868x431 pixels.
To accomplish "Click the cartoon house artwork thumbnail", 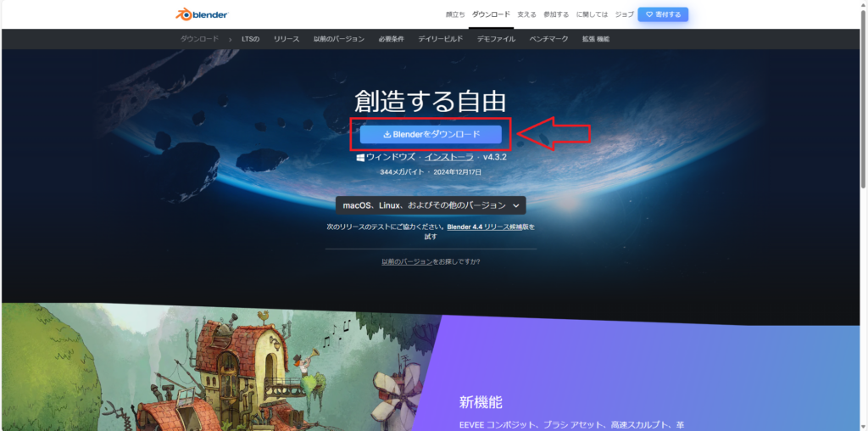I will click(x=221, y=368).
